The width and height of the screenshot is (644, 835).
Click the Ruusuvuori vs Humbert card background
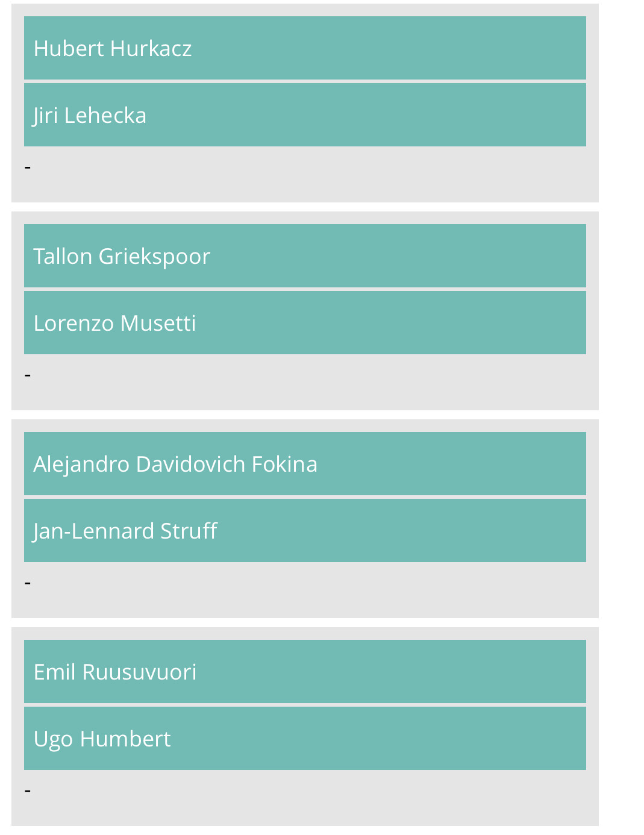point(305,804)
